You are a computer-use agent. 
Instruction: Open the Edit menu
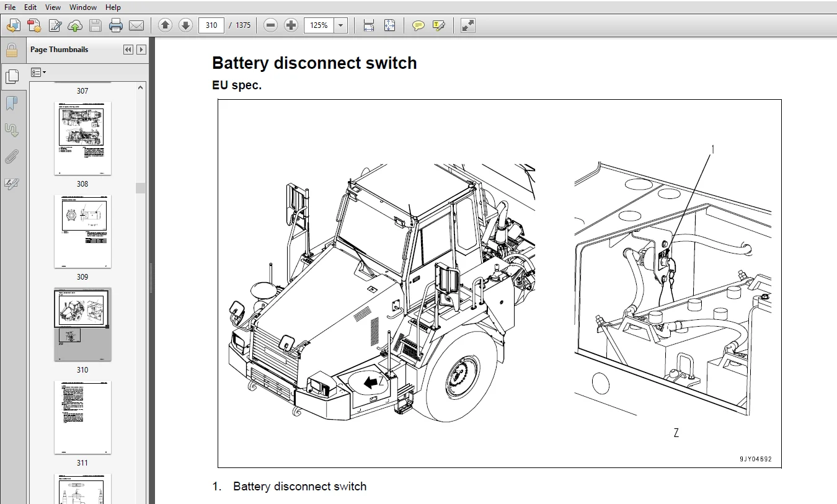30,7
